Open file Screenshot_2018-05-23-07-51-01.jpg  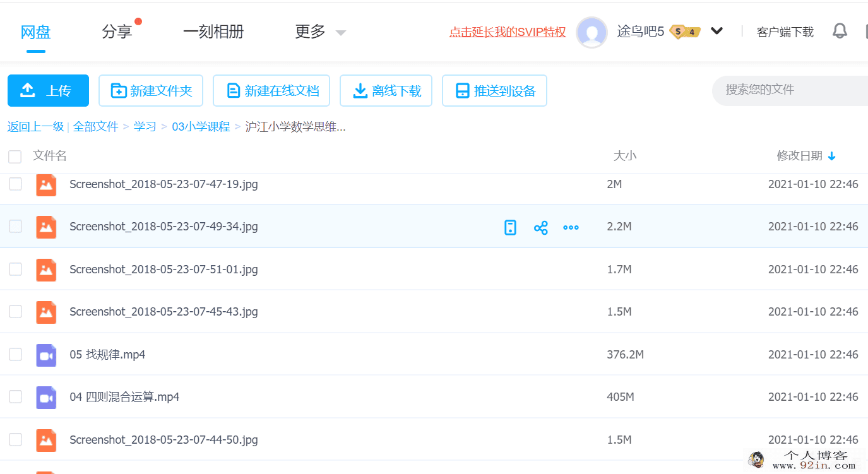pos(163,270)
